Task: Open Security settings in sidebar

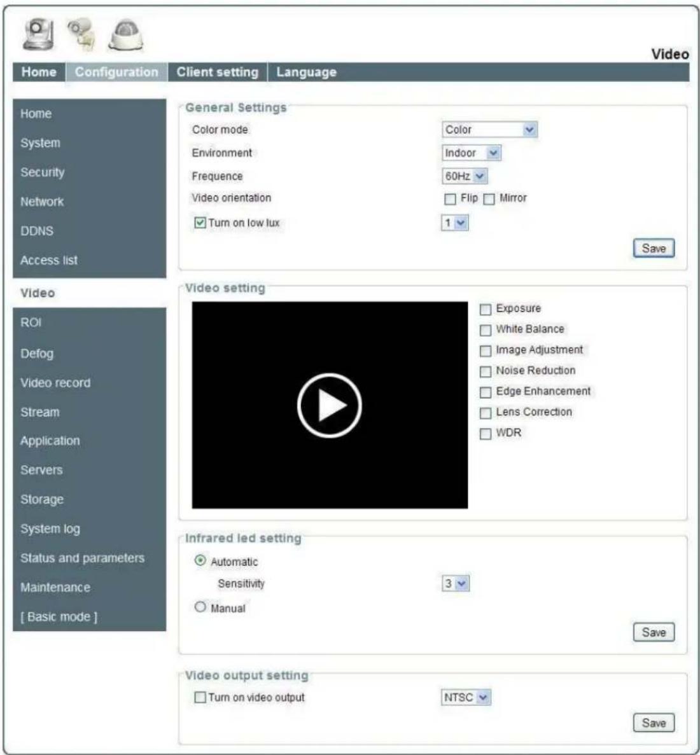Action: tap(43, 172)
